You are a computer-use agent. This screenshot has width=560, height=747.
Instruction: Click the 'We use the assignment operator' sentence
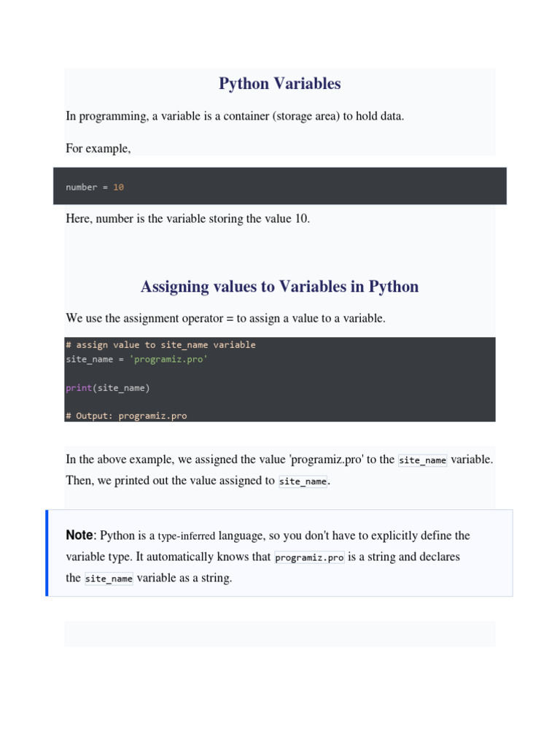[x=225, y=318]
